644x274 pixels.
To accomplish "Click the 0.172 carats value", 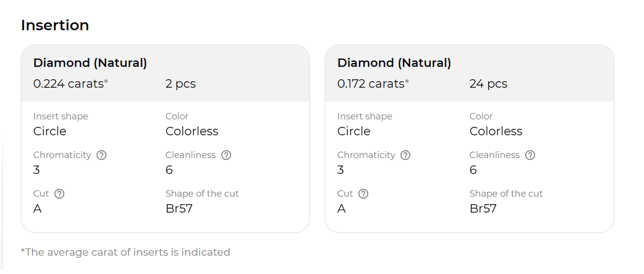I will 371,84.
